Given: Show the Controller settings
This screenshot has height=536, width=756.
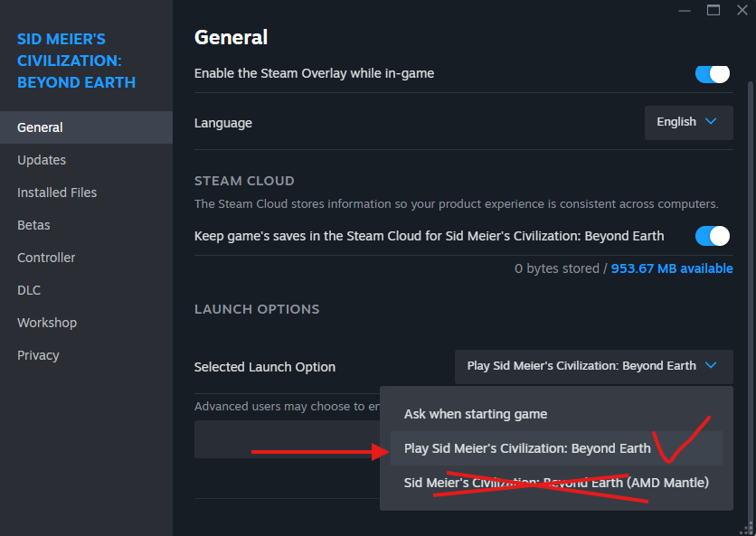Looking at the screenshot, I should pos(46,258).
